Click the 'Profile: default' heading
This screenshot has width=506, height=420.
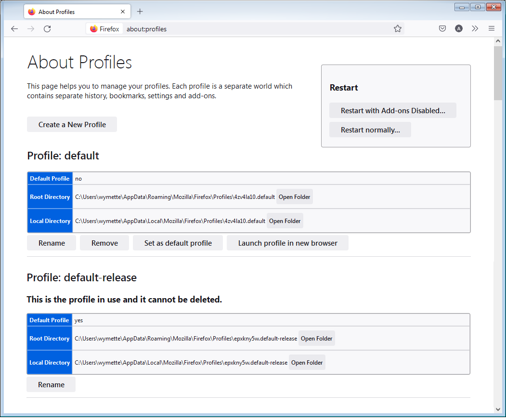pos(63,156)
